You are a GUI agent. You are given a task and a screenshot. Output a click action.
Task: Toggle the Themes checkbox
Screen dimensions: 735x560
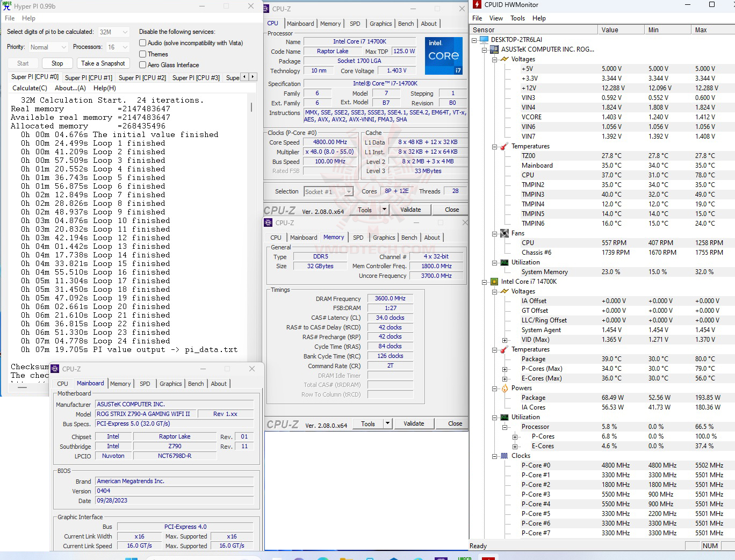point(143,54)
